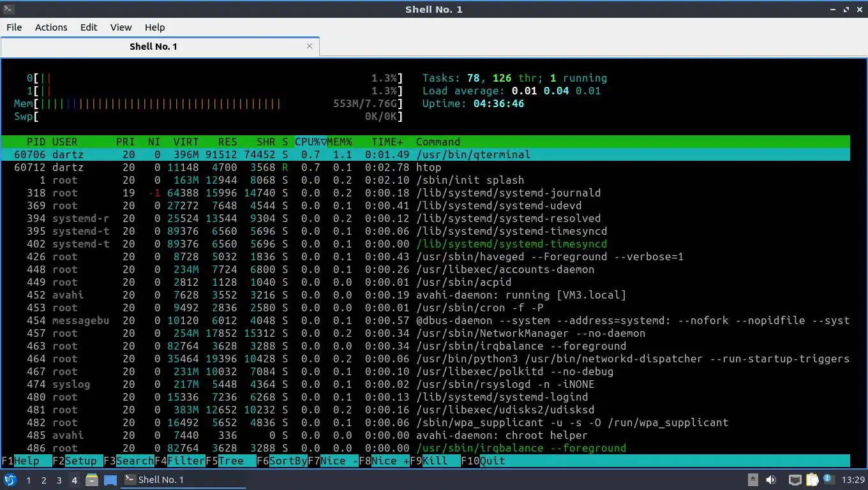Click the F8 Nice + button
This screenshot has width=868, height=490.
click(384, 461)
